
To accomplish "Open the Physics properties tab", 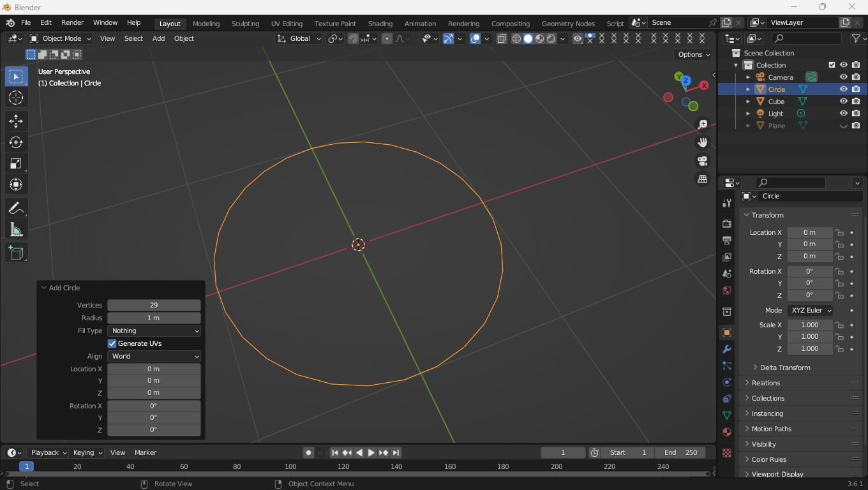I will pyautogui.click(x=726, y=382).
